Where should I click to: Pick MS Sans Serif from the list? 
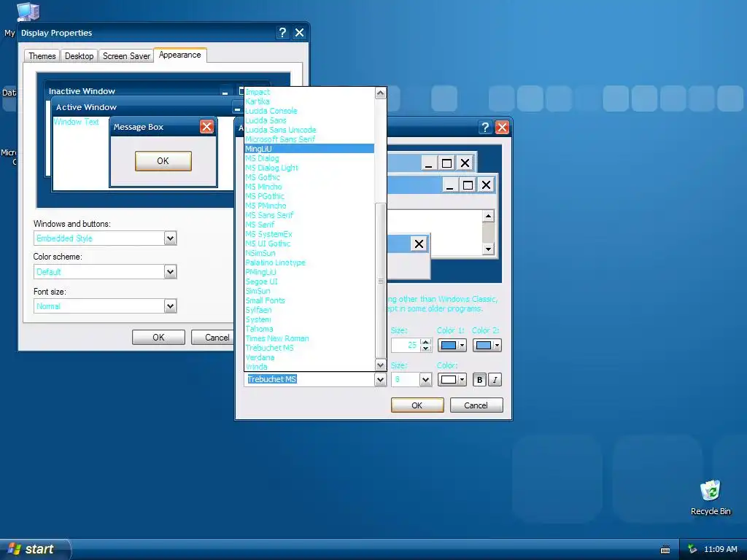pos(309,215)
